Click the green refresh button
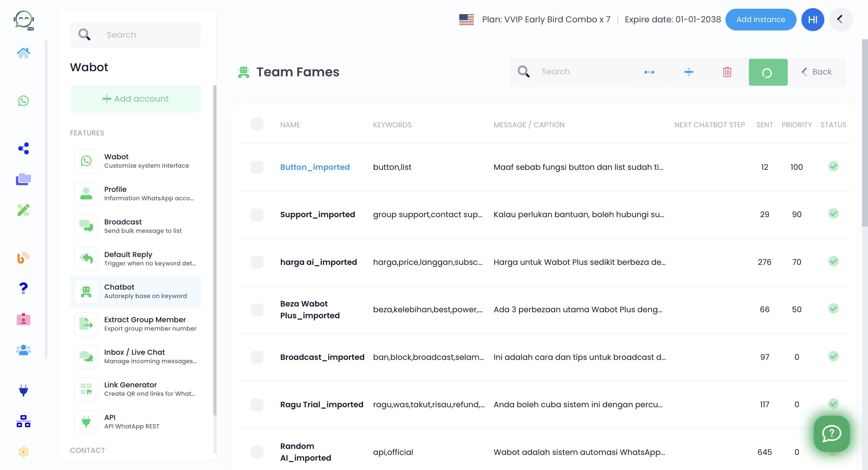868x470 pixels. [x=768, y=72]
